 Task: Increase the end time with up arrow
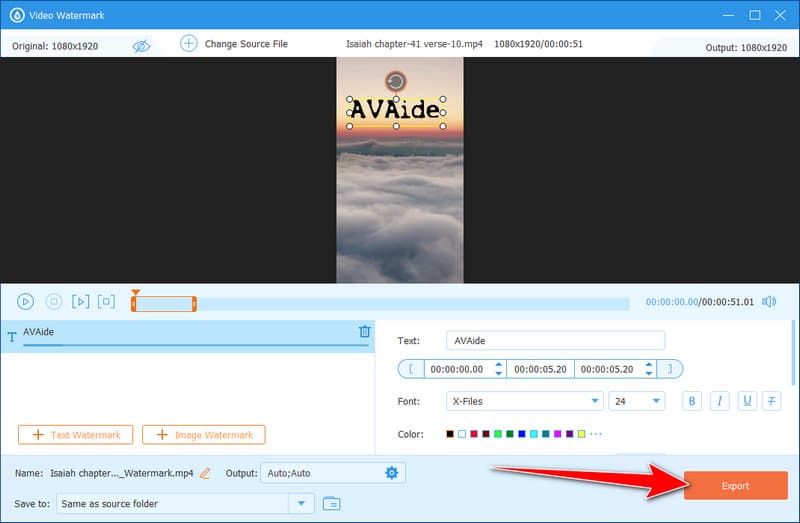(648, 364)
